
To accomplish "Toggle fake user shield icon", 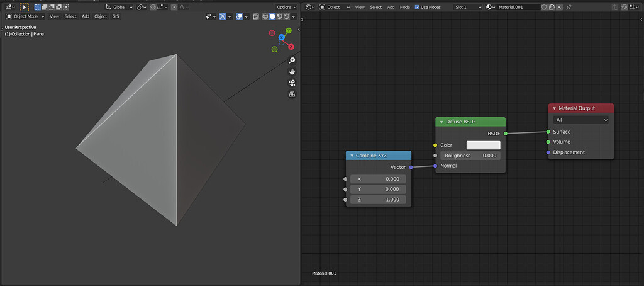I will point(544,7).
